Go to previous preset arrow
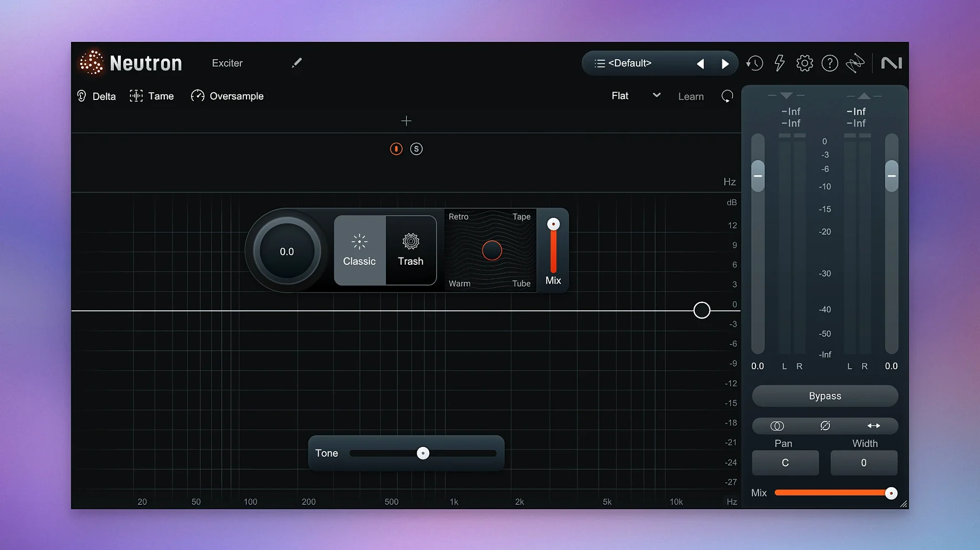Image resolution: width=980 pixels, height=550 pixels. pyautogui.click(x=700, y=64)
